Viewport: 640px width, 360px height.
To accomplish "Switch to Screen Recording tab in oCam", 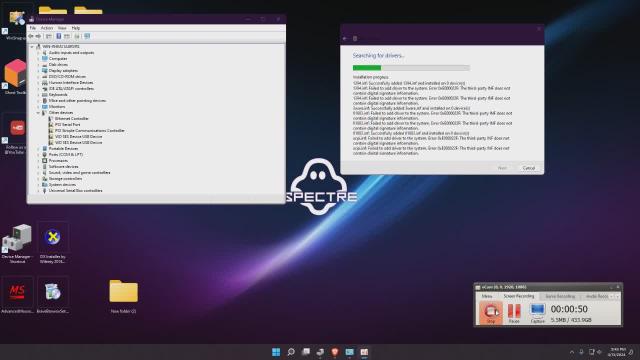I will pyautogui.click(x=518, y=296).
